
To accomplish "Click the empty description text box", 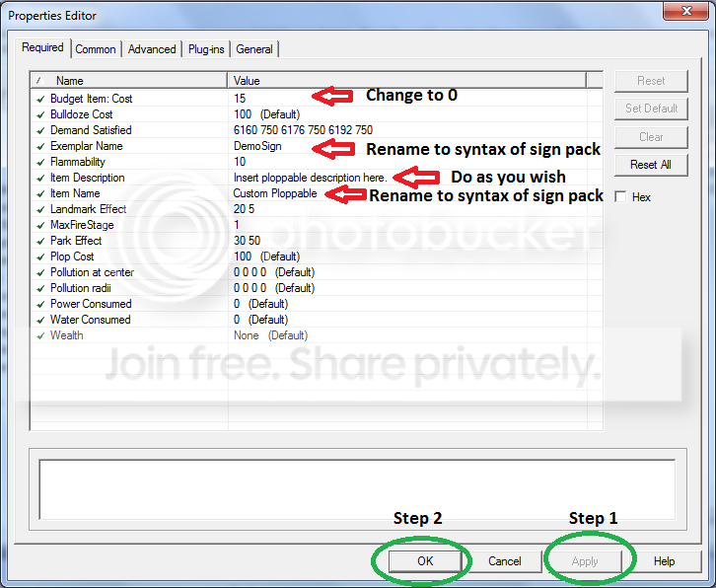I will 357,489.
